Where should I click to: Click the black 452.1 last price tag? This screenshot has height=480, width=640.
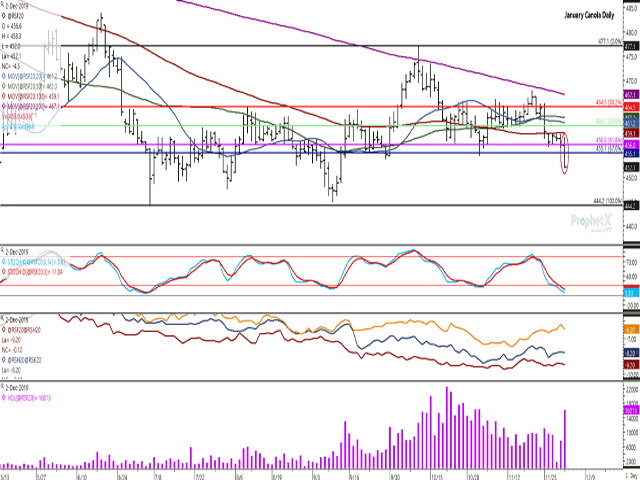tap(631, 167)
